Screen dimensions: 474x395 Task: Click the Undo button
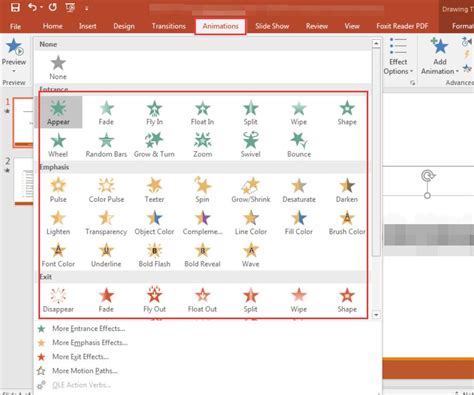32,7
